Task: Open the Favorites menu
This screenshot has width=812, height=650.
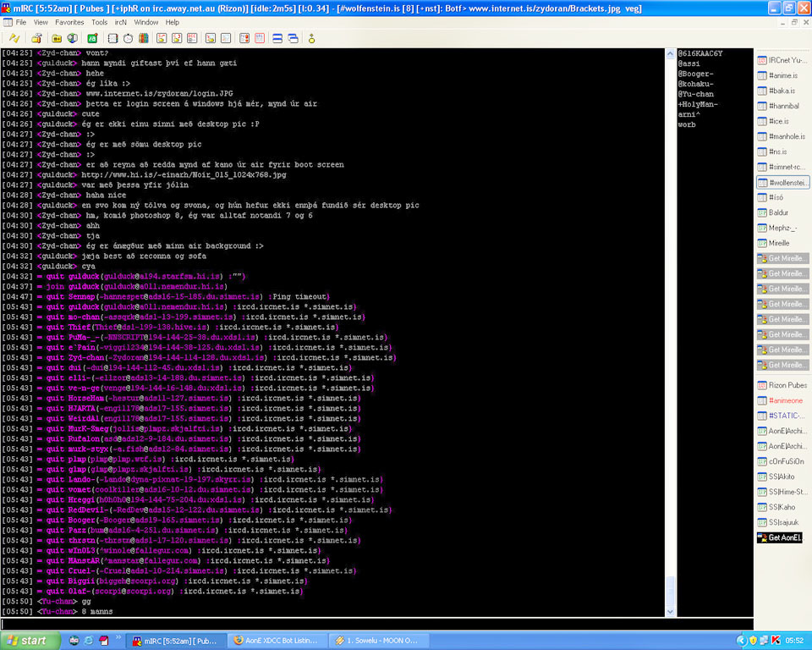Action: 69,22
